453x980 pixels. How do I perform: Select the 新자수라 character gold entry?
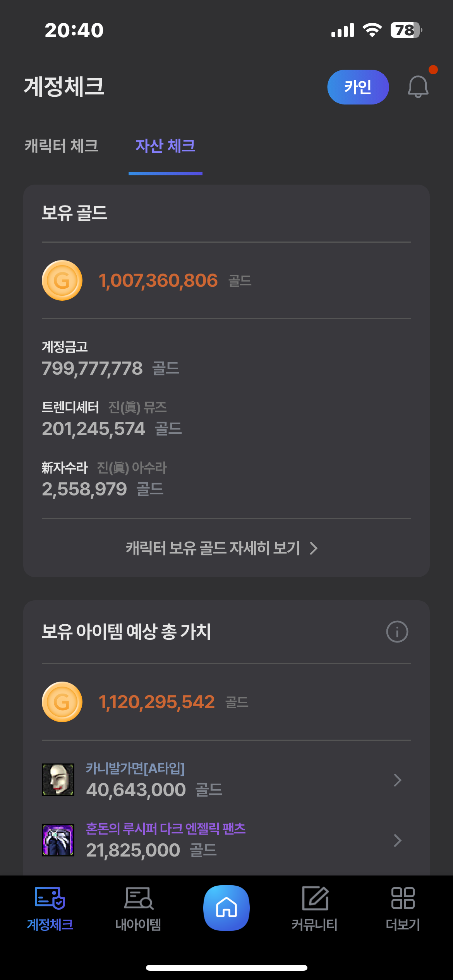(x=104, y=479)
